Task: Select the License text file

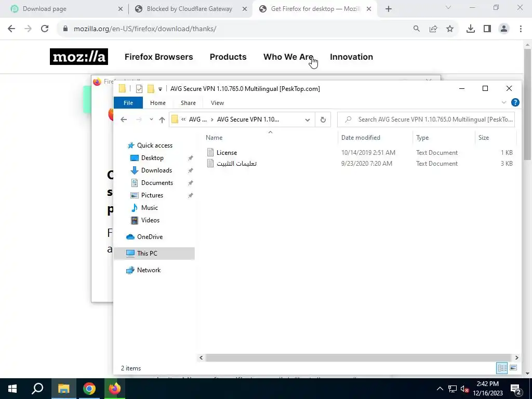Action: click(227, 153)
